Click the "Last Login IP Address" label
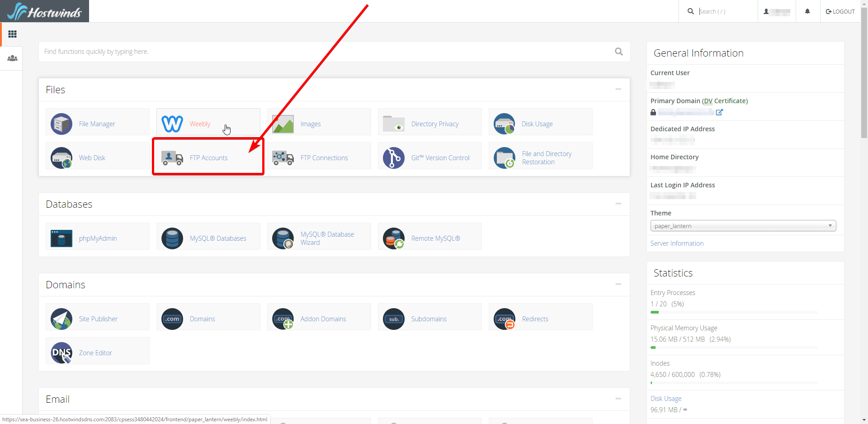The height and width of the screenshot is (424, 868). tap(683, 185)
